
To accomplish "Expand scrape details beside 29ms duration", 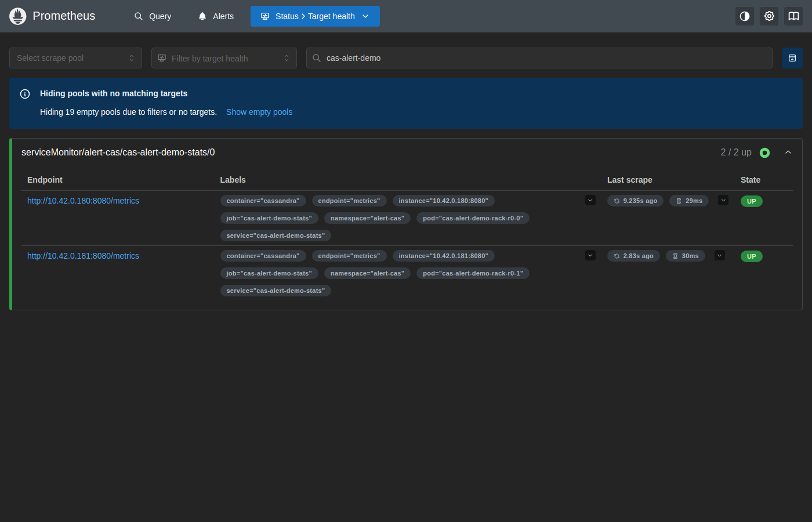I will click(723, 201).
